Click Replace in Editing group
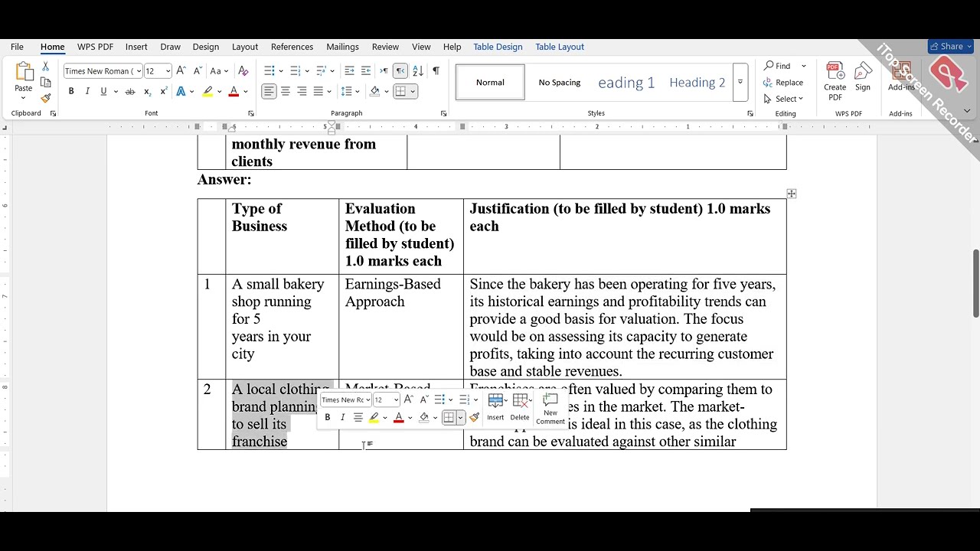980x551 pixels. click(x=783, y=83)
